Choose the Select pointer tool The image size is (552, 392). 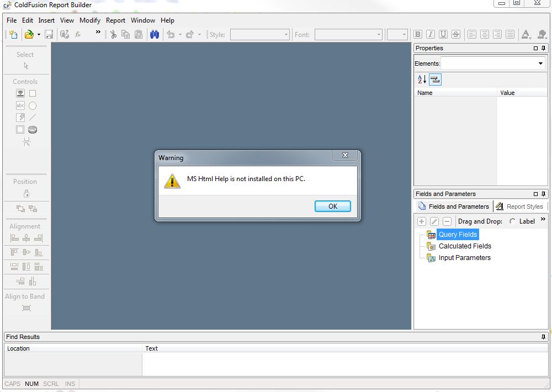pos(26,66)
